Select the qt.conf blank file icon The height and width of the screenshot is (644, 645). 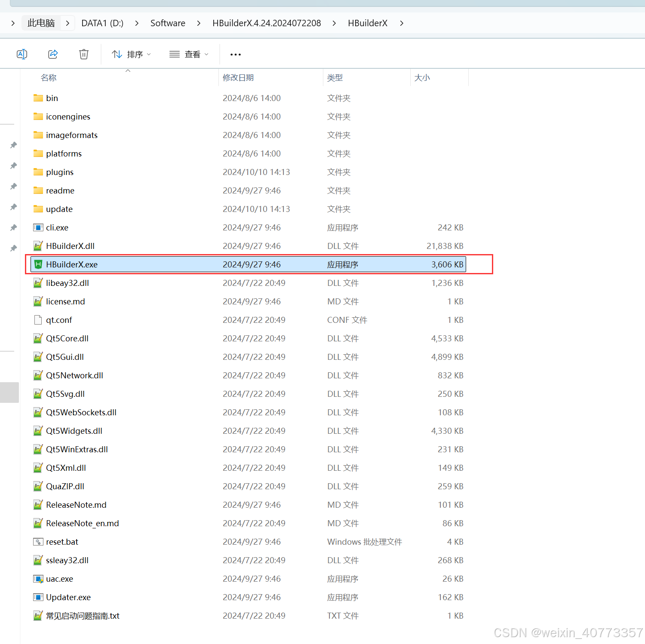point(38,320)
